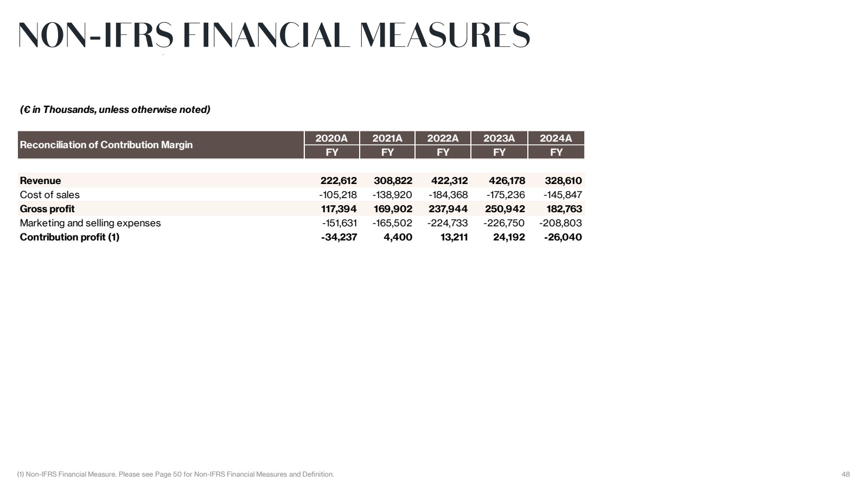Click the 2020A column header

331,138
